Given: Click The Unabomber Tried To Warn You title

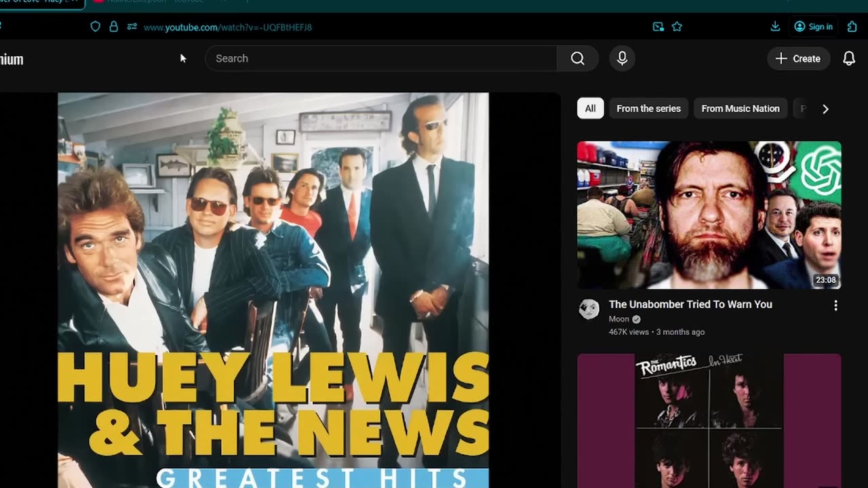Looking at the screenshot, I should [690, 304].
